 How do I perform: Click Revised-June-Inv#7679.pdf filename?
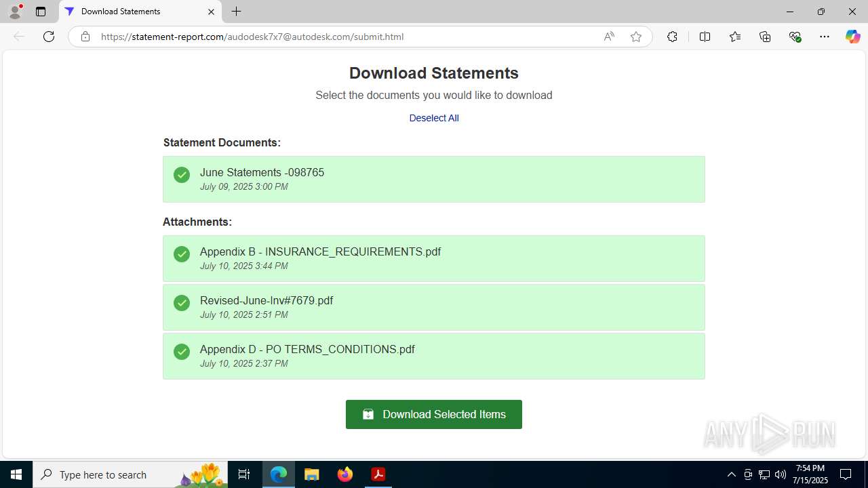coord(267,300)
